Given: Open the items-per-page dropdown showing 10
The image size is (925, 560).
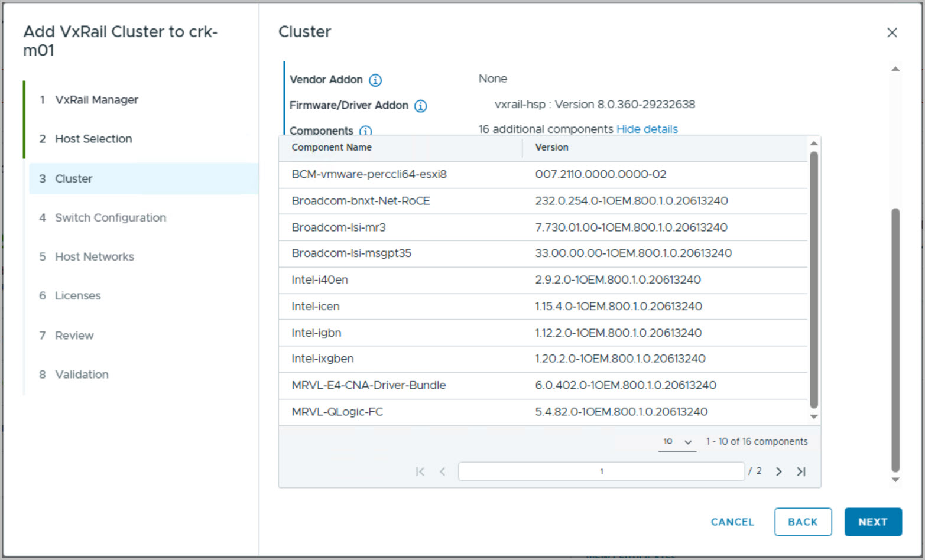Looking at the screenshot, I should pos(677,442).
